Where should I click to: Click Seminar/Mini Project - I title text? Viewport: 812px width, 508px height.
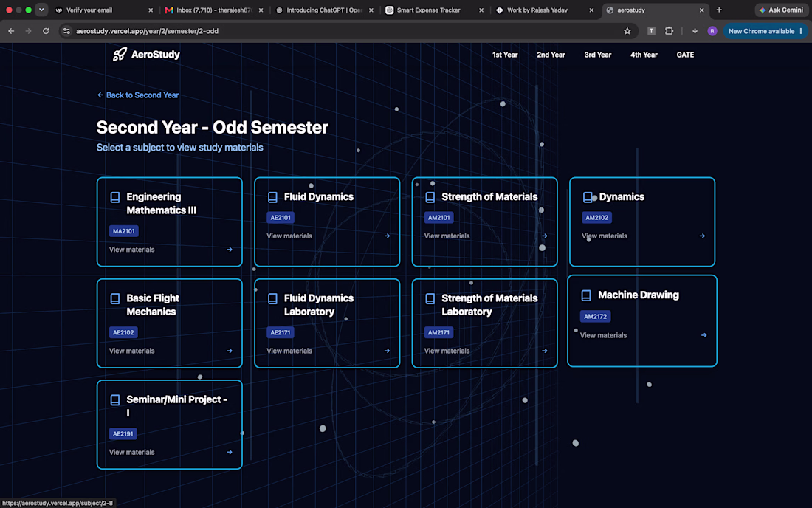tap(176, 407)
